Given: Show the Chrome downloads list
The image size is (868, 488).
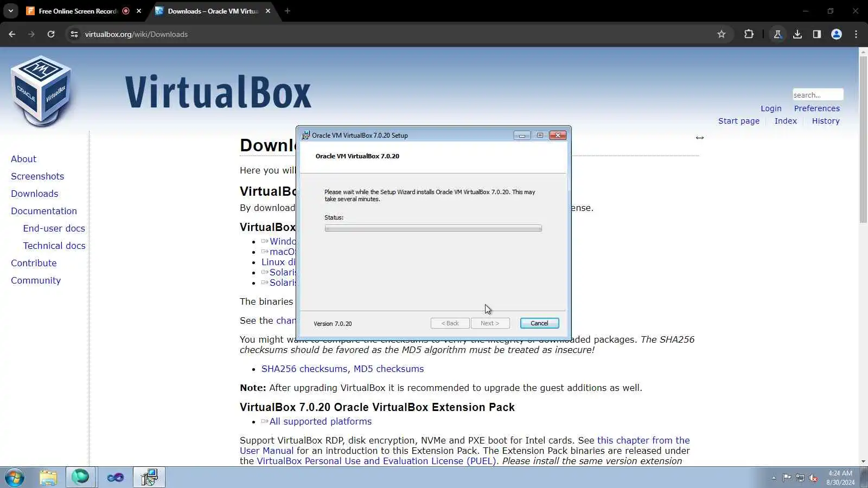Looking at the screenshot, I should 797,34.
